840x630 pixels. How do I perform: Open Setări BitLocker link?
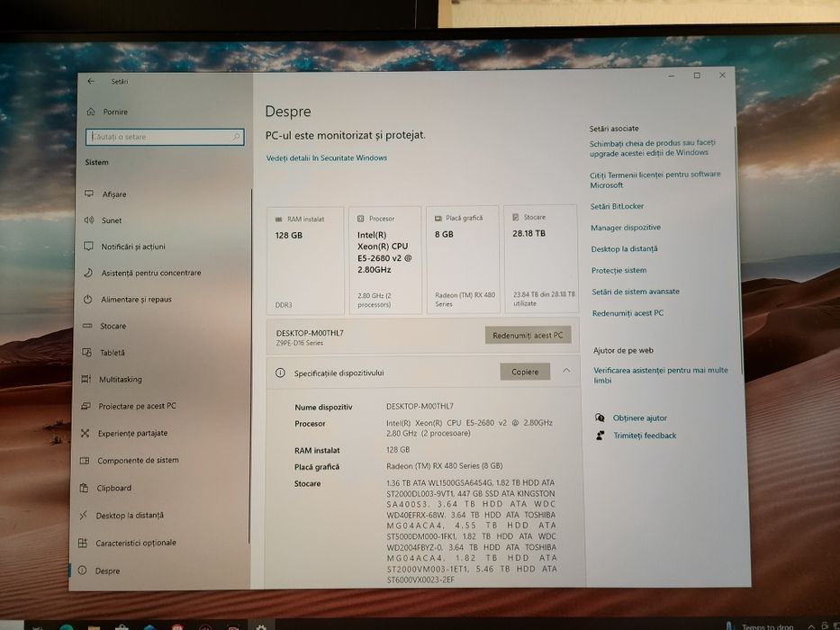617,206
